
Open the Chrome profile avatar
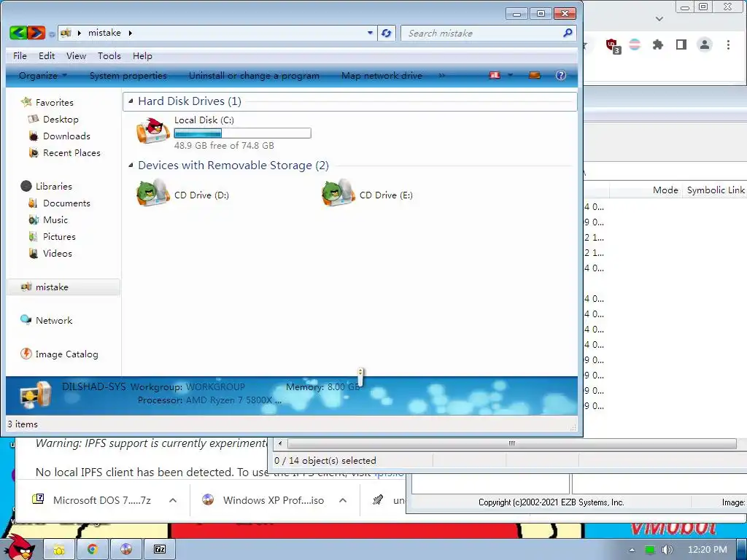coord(704,44)
